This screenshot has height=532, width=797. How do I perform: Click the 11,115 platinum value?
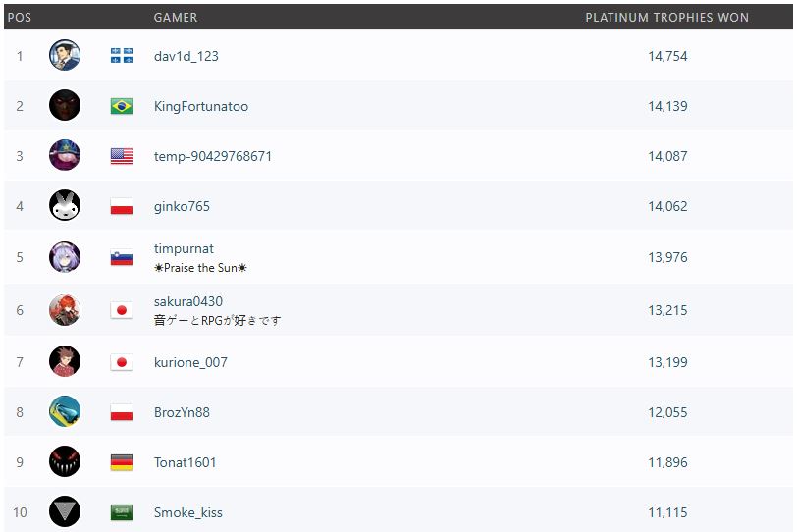pyautogui.click(x=667, y=512)
